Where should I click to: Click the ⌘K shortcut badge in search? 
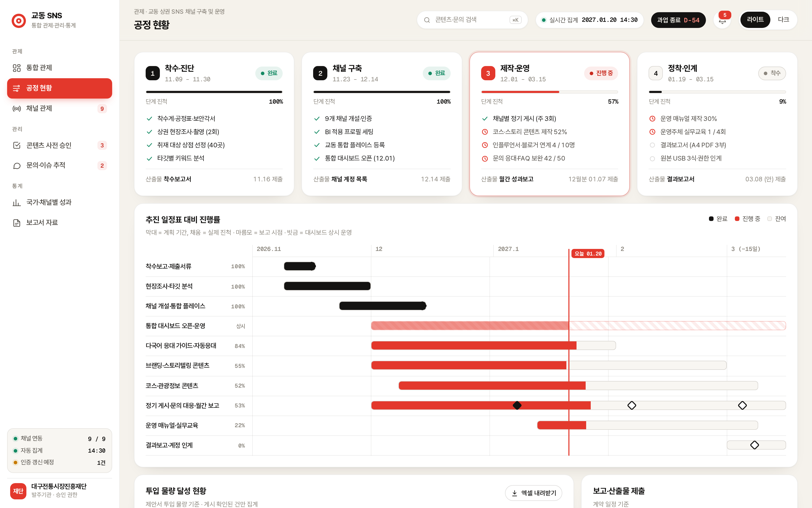(x=515, y=20)
